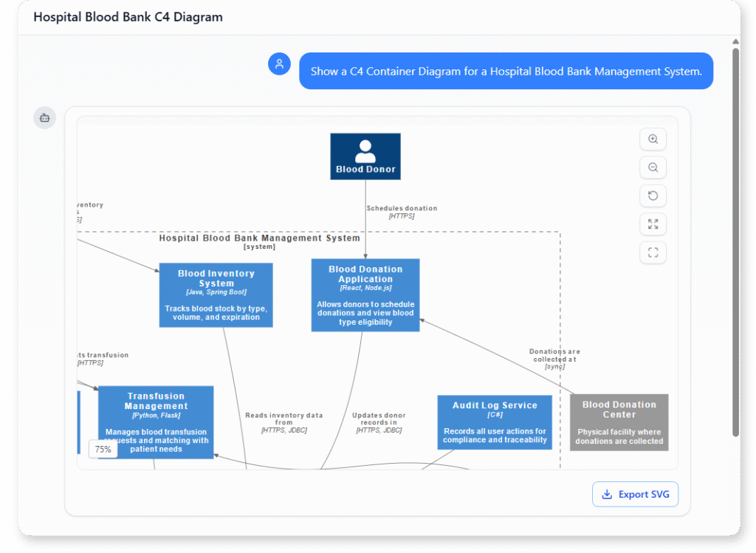Click the C4 Container Diagram prompt bubble

506,71
